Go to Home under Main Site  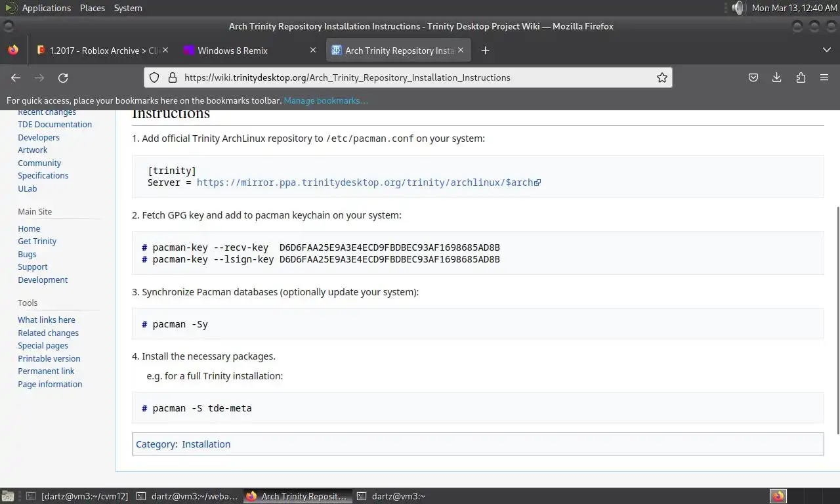29,229
